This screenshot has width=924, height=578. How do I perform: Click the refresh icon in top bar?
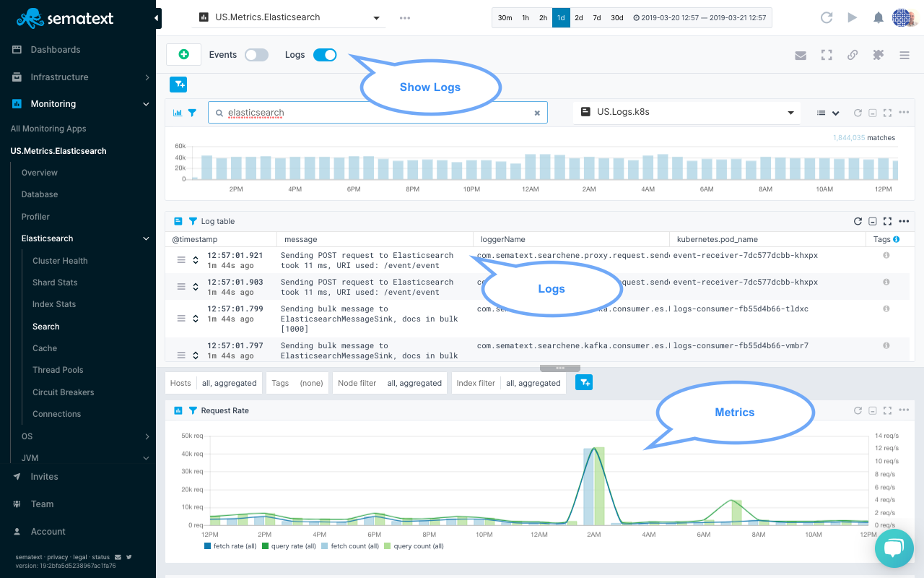[x=827, y=17]
